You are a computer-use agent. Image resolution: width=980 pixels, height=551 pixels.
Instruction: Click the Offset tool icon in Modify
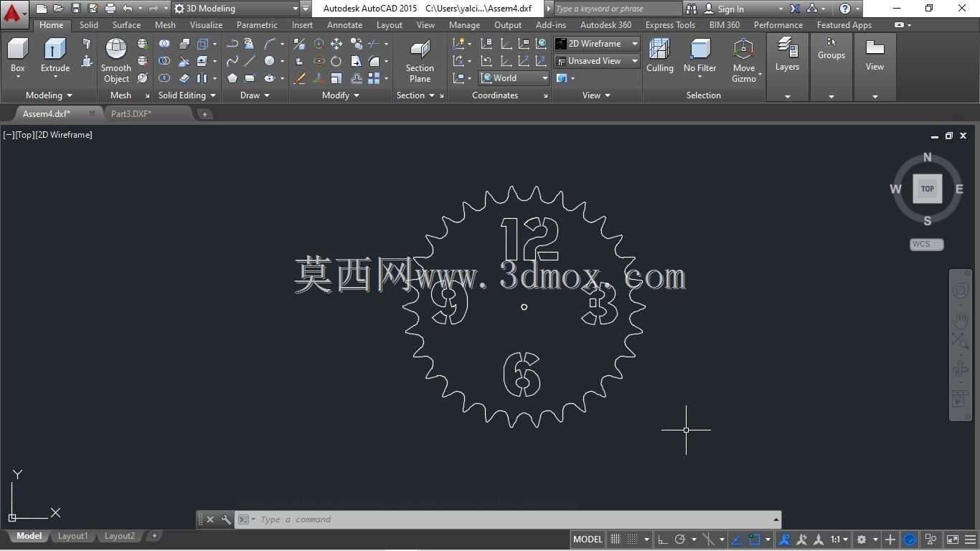[356, 78]
